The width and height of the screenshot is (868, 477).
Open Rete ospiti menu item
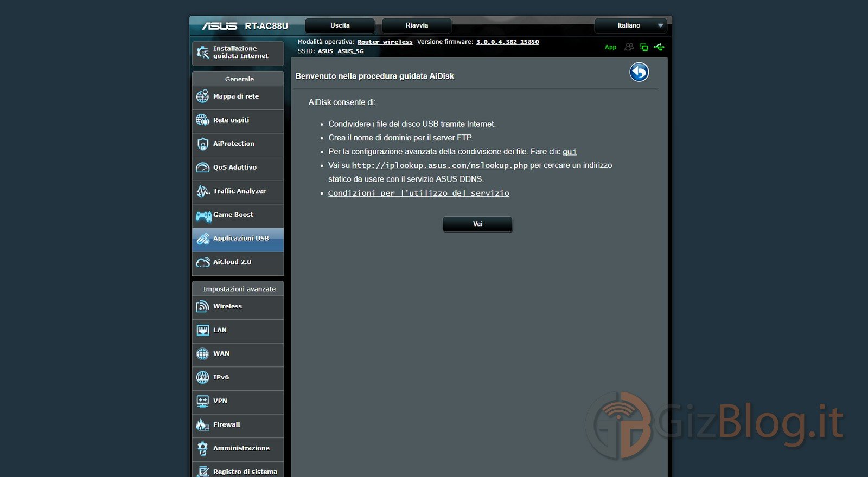[238, 120]
